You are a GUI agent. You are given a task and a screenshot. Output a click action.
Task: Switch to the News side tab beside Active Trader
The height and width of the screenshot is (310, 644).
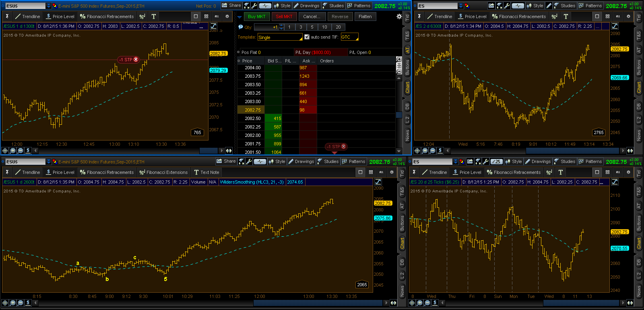(407, 135)
